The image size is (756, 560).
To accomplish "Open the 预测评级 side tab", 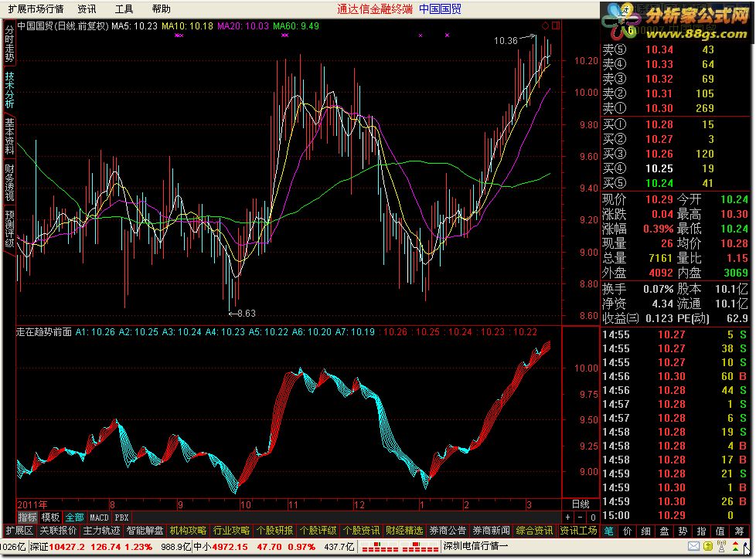I will pyautogui.click(x=9, y=229).
